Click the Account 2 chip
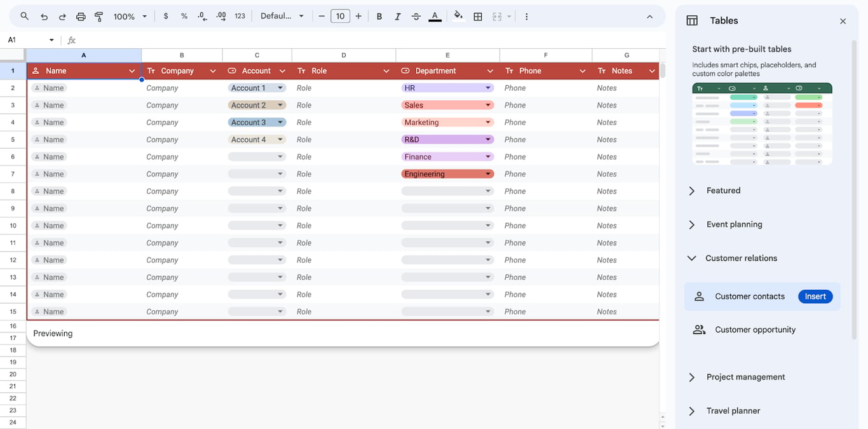This screenshot has height=429, width=868. 257,106
